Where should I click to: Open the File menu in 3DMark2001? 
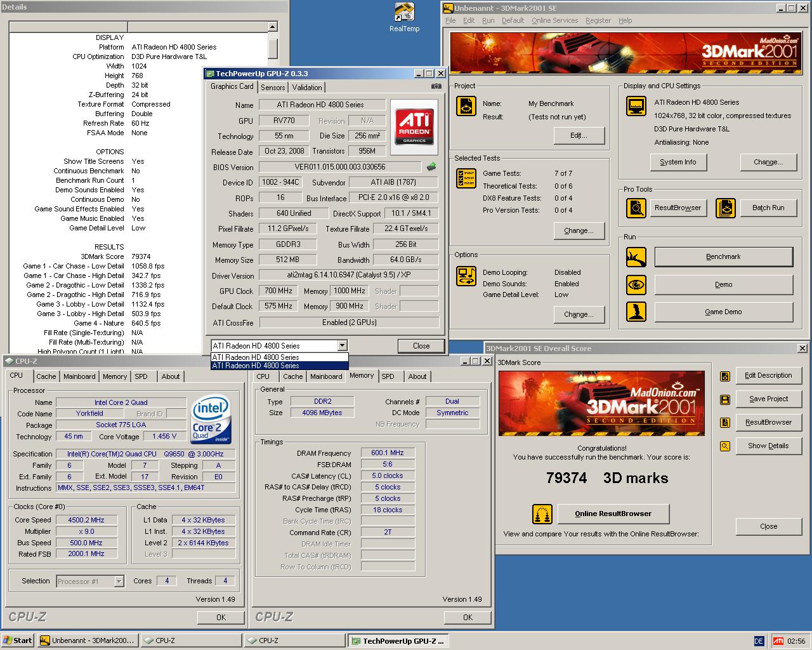pos(450,20)
